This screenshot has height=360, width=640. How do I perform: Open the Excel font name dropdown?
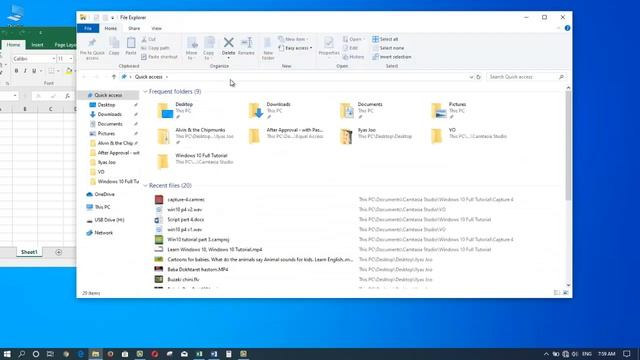(x=53, y=59)
